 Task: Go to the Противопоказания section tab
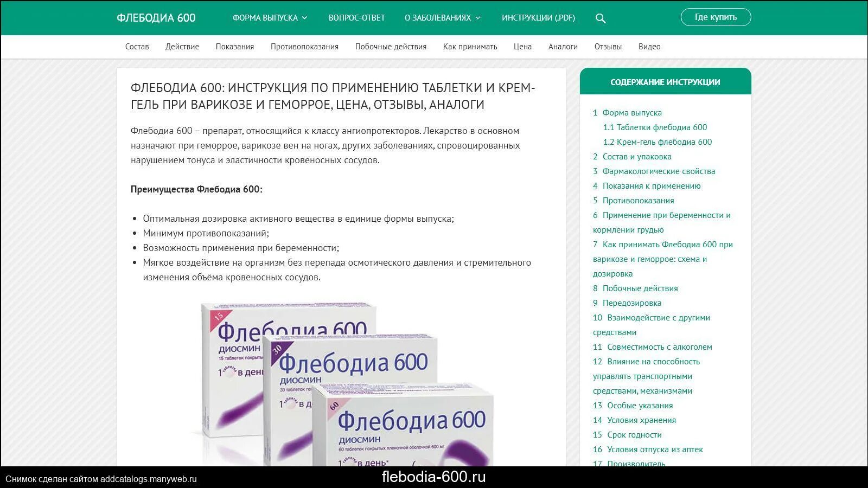(x=304, y=47)
